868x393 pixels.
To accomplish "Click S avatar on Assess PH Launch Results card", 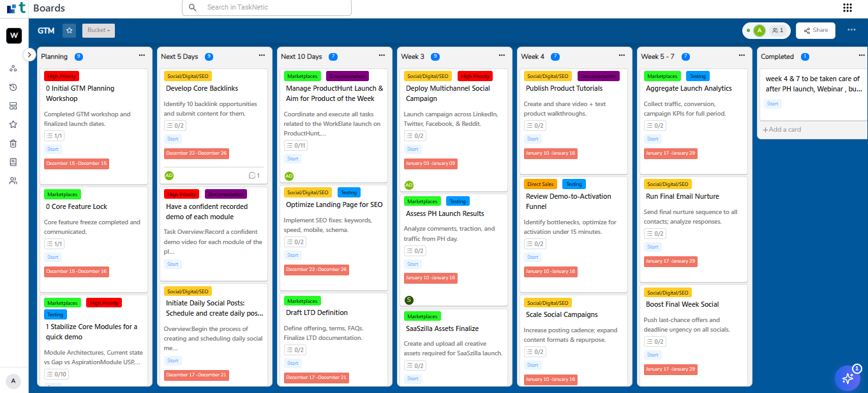I will 409,300.
